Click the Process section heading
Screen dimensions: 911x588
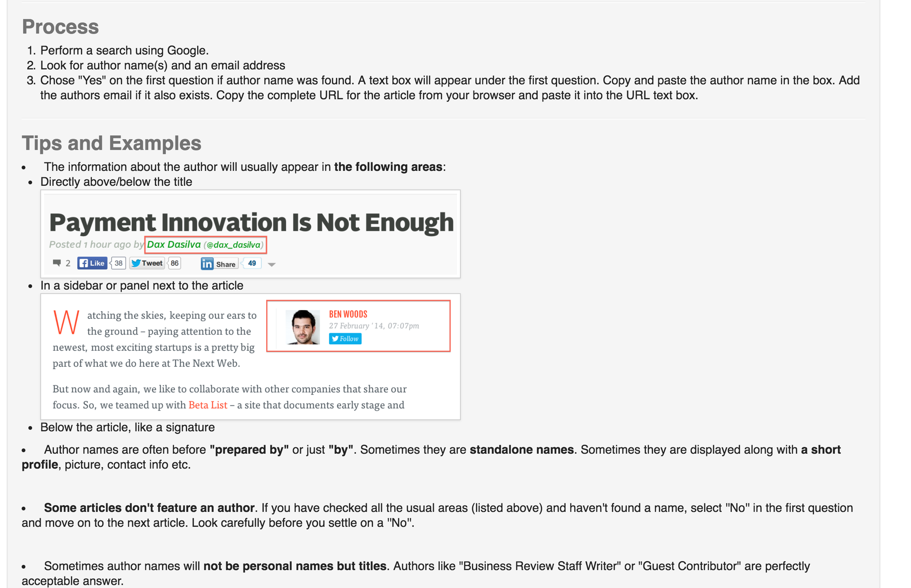pyautogui.click(x=60, y=27)
